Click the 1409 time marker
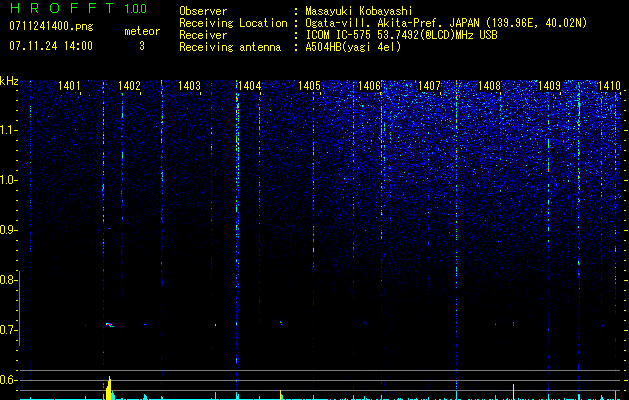This screenshot has width=629, height=400. (549, 85)
